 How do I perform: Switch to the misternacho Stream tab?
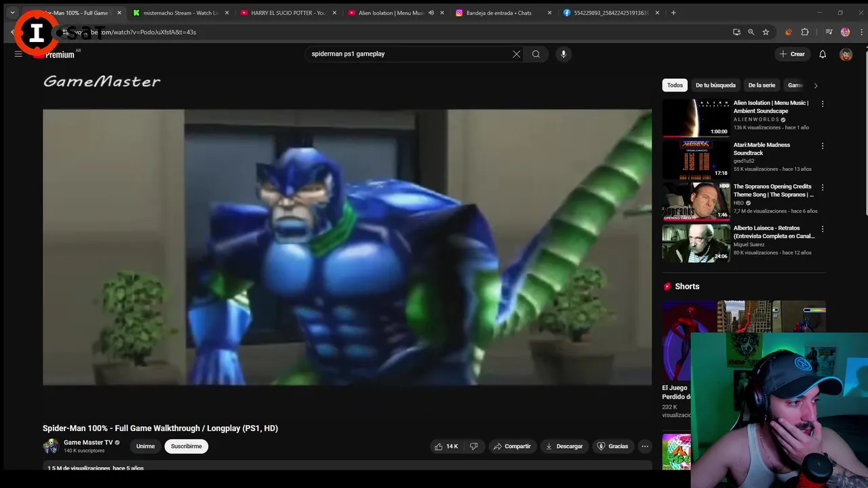pyautogui.click(x=180, y=13)
